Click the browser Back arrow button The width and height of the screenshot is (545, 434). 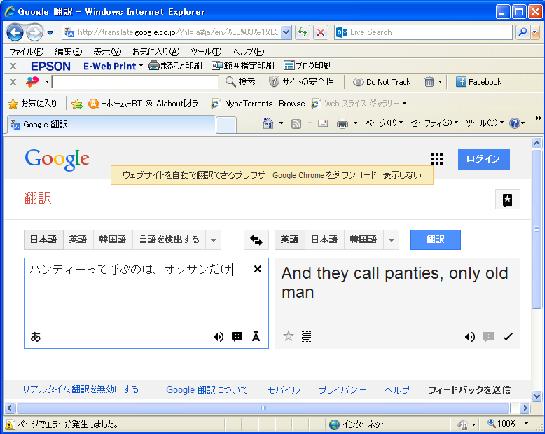point(15,33)
